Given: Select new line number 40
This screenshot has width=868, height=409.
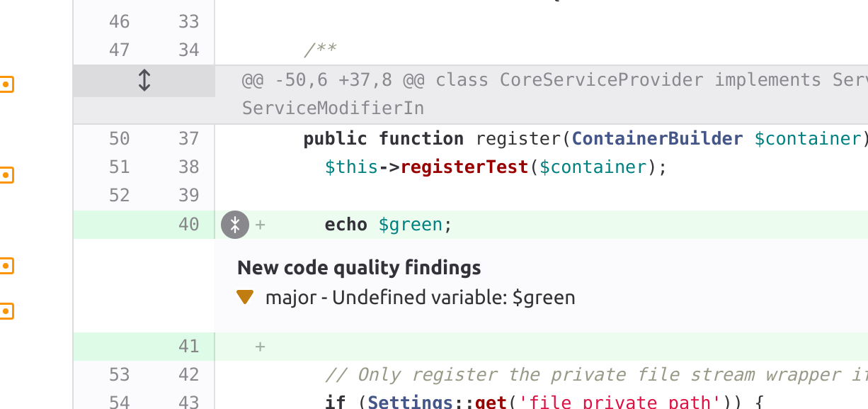Looking at the screenshot, I should point(188,224).
